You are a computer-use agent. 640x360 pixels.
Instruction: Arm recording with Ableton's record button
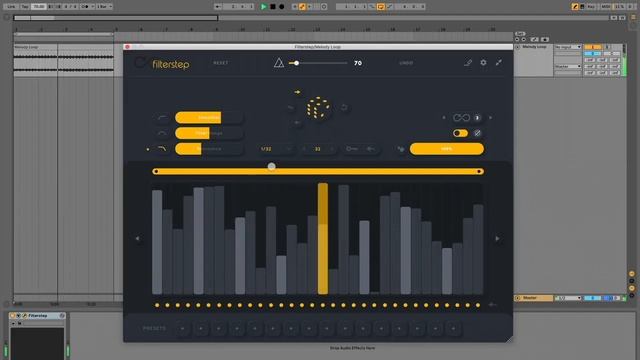(x=282, y=7)
